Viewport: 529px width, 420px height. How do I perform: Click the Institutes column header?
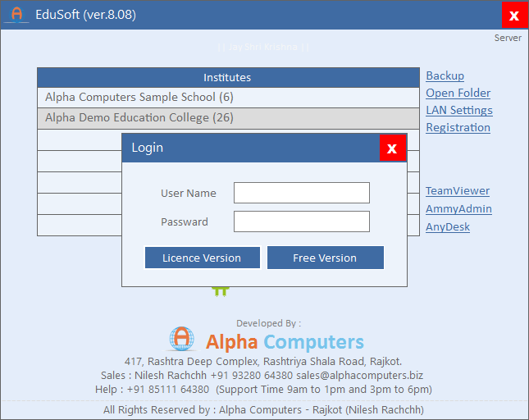point(228,78)
